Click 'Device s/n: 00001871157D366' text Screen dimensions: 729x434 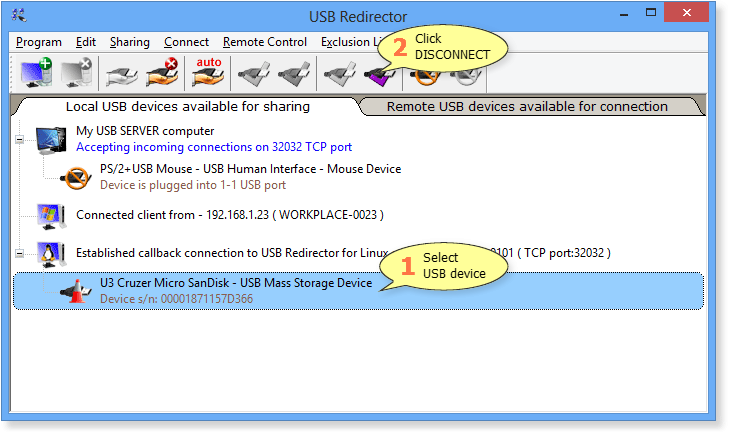point(177,299)
